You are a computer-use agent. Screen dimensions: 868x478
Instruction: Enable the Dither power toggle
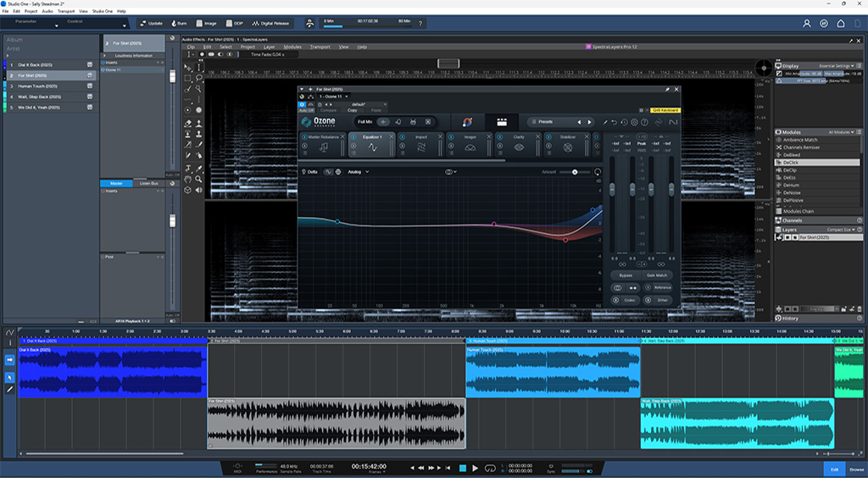click(x=648, y=300)
